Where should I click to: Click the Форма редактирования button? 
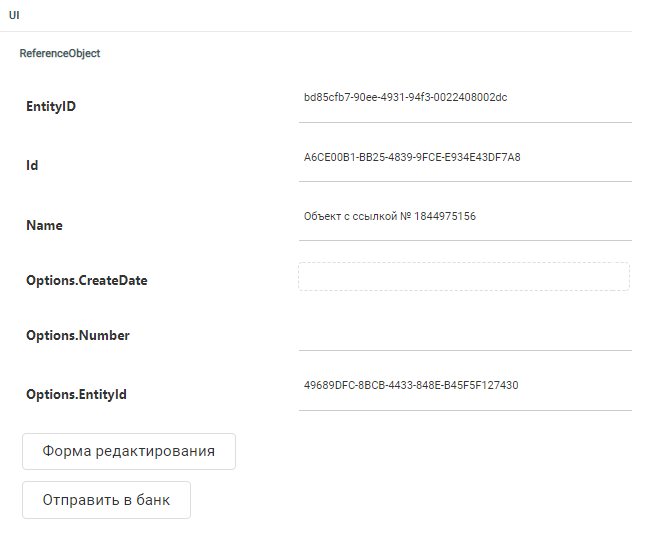128,451
